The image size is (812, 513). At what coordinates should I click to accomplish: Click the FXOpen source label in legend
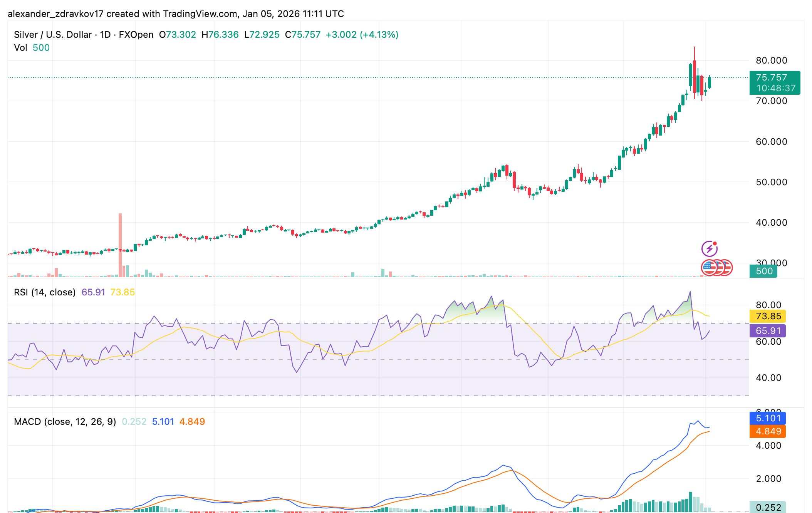click(136, 35)
